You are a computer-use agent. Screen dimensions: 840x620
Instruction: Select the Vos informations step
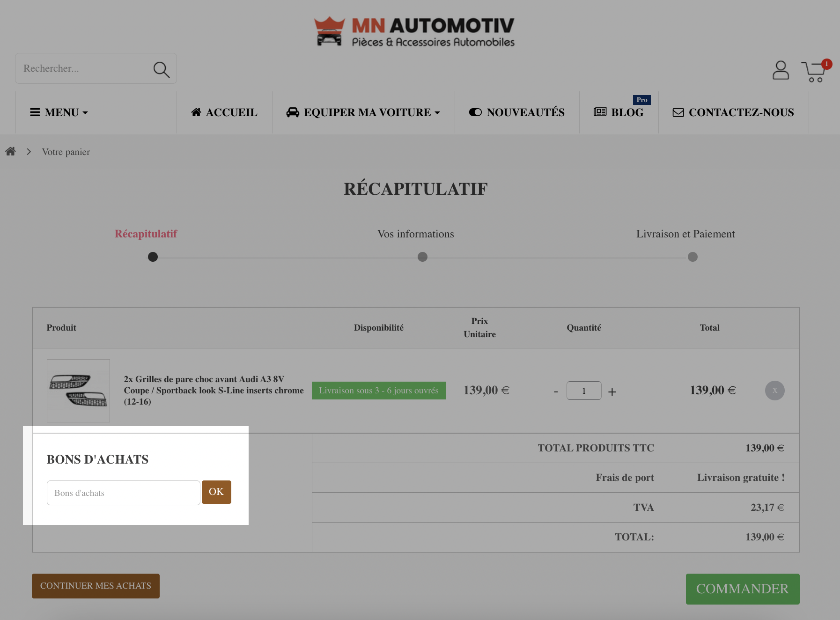click(416, 234)
